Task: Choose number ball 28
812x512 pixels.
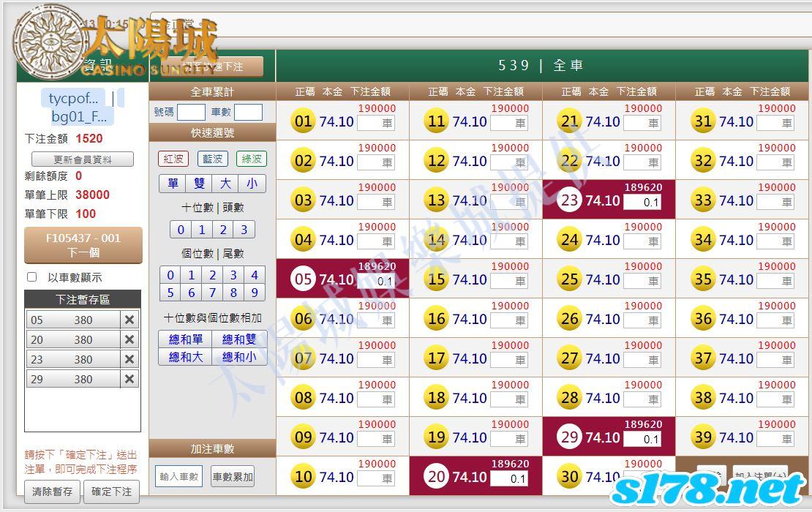Action: tap(569, 398)
